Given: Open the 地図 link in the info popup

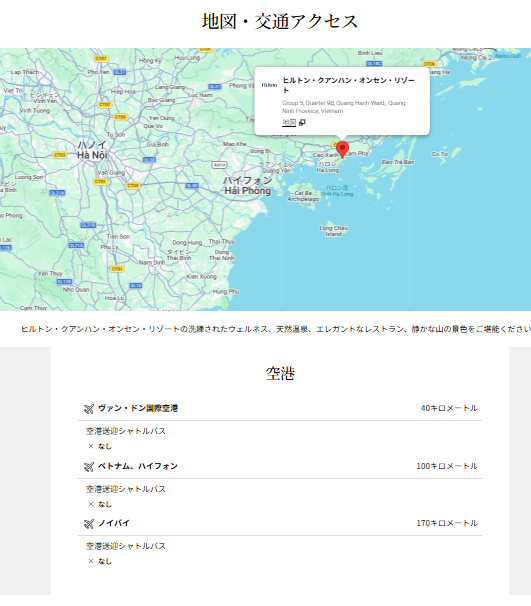Looking at the screenshot, I should [x=289, y=123].
